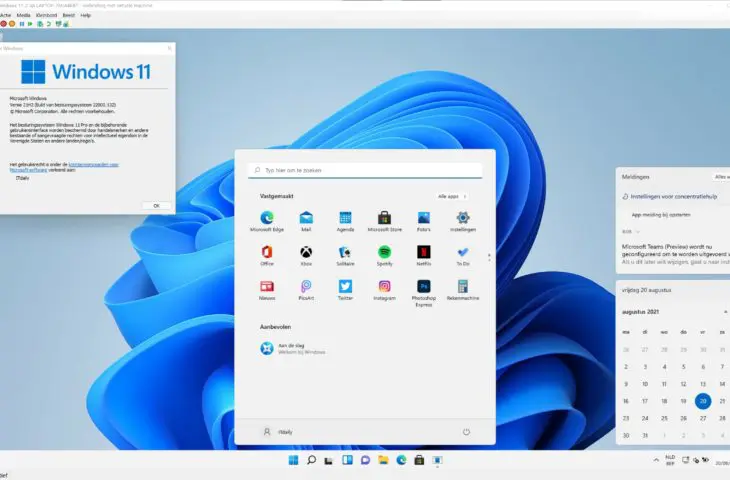This screenshot has height=480, width=730.
Task: Open the Twitter tile
Action: pyautogui.click(x=345, y=290)
